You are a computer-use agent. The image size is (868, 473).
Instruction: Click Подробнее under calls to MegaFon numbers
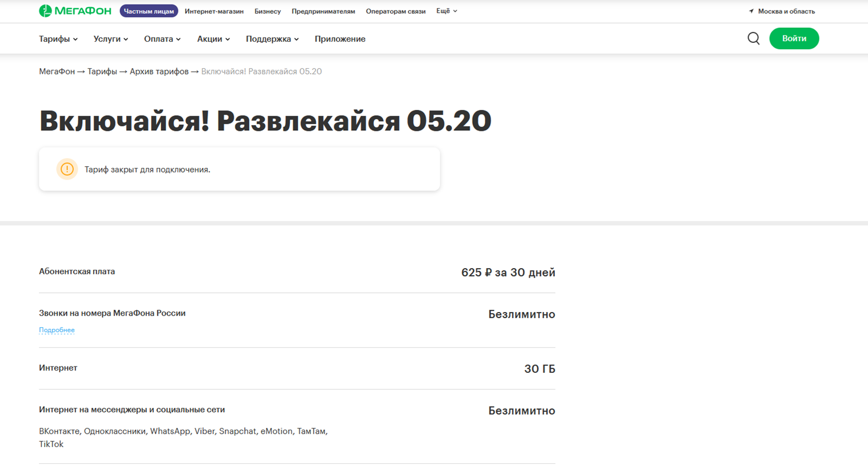[57, 330]
